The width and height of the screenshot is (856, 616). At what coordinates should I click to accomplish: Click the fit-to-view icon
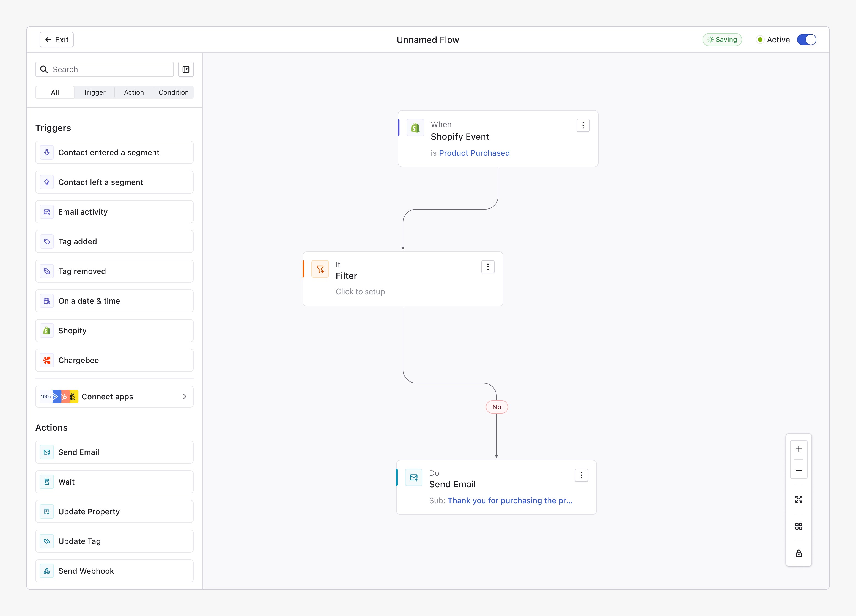pyautogui.click(x=799, y=499)
